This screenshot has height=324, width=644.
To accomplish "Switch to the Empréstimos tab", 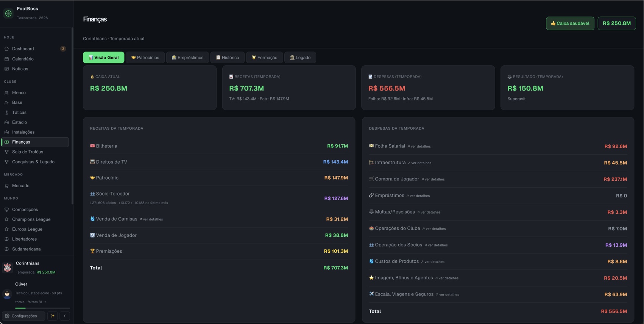I will coord(187,58).
